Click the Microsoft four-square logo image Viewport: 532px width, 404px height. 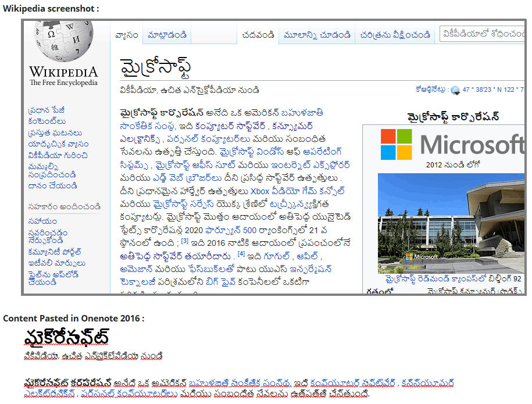[396, 144]
